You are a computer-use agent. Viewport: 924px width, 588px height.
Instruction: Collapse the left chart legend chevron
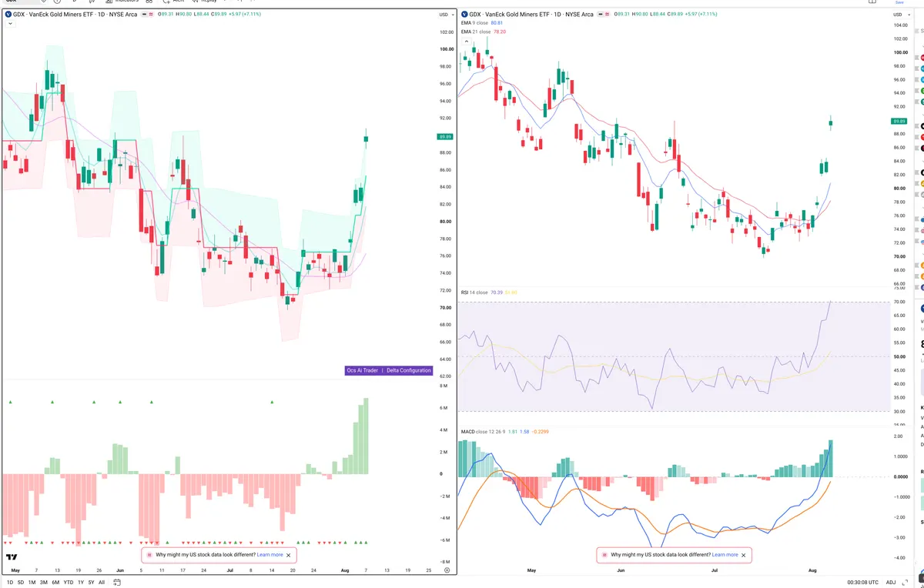point(10,24)
